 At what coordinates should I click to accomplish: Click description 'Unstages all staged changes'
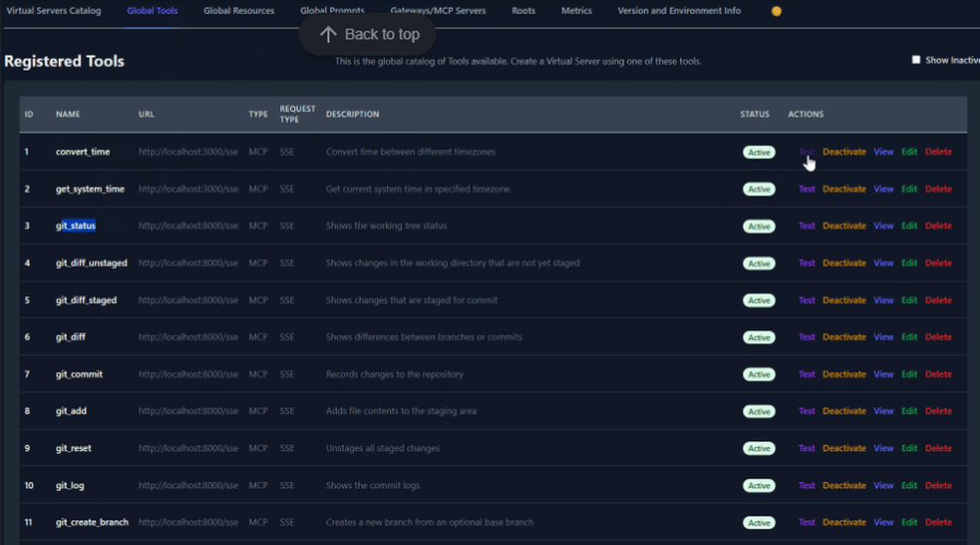point(382,448)
